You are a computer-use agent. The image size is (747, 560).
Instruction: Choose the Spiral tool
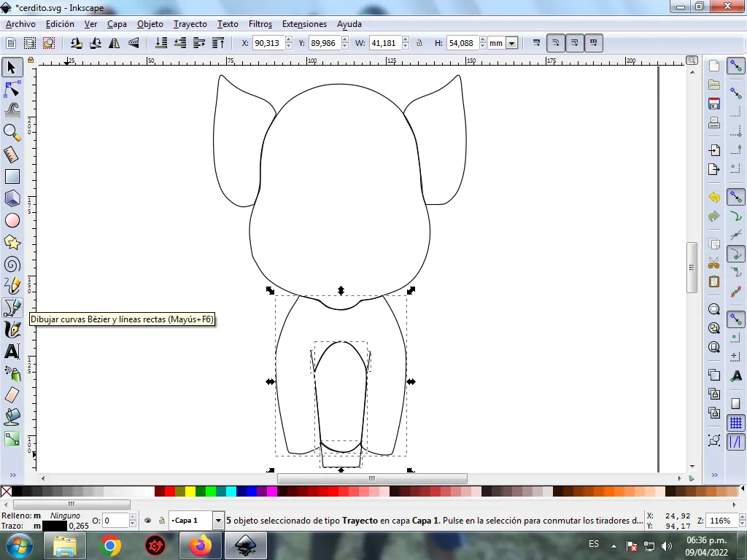coord(12,264)
